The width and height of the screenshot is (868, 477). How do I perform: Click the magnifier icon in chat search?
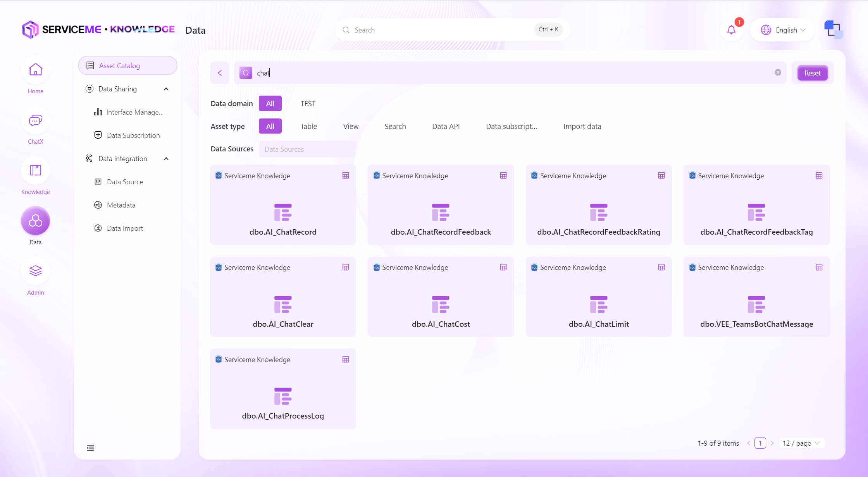tap(246, 73)
